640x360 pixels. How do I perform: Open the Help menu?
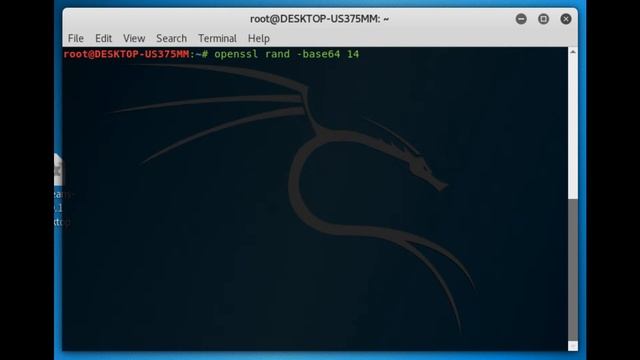point(258,39)
